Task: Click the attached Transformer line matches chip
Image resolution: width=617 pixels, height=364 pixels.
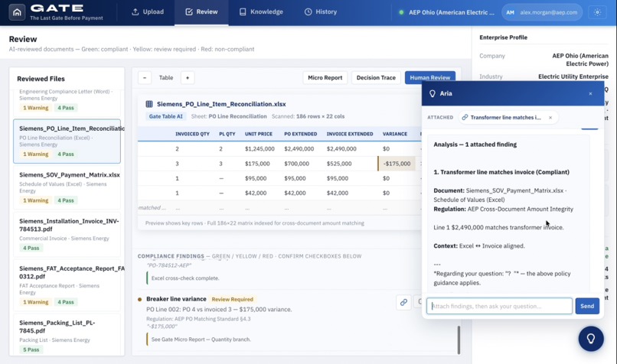Action: pos(505,118)
